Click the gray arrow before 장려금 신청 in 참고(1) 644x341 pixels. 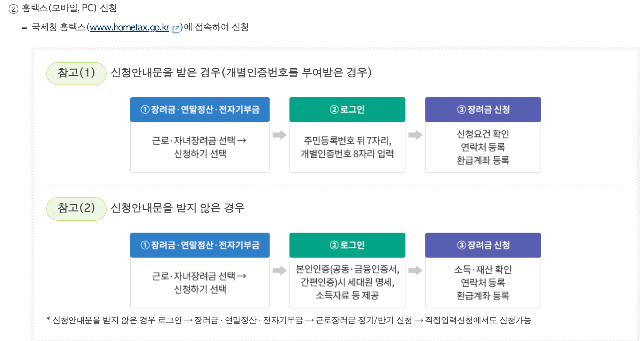pos(415,135)
